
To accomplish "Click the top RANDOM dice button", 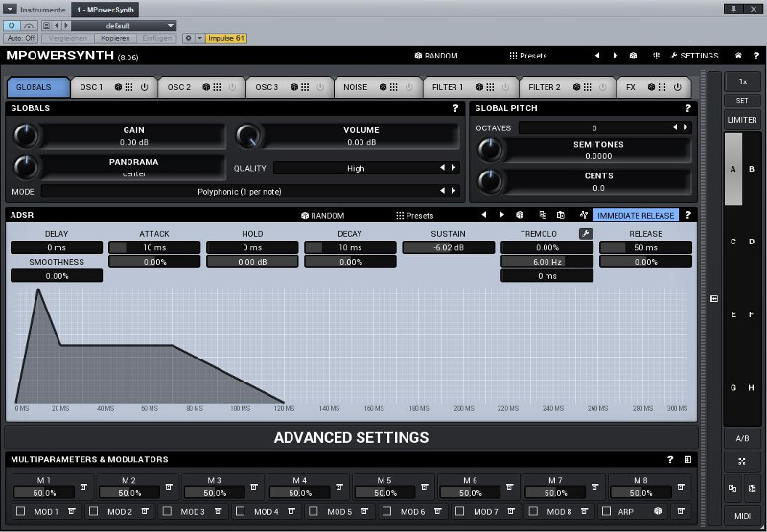I will 436,56.
